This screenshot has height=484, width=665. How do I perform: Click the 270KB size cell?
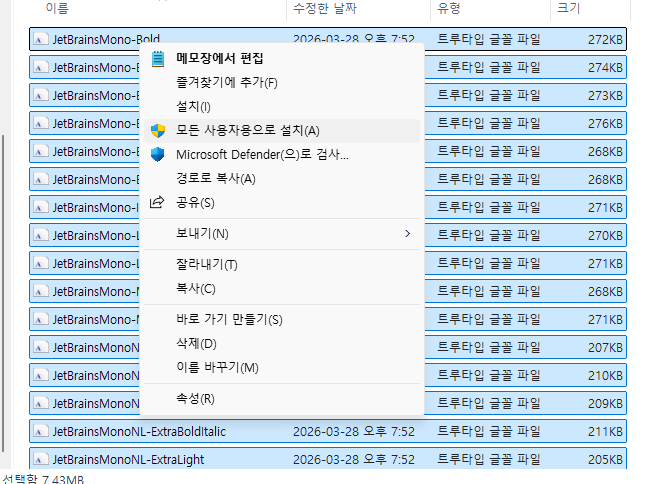coord(605,235)
